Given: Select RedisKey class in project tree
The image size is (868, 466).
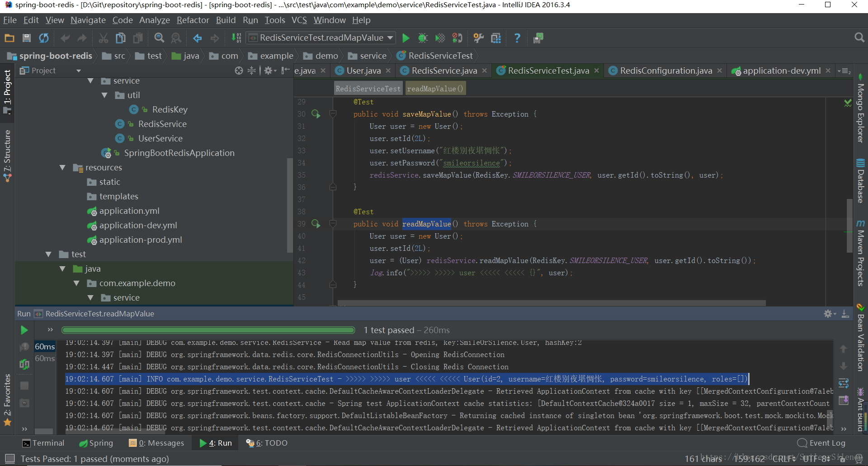Looking at the screenshot, I should 170,109.
